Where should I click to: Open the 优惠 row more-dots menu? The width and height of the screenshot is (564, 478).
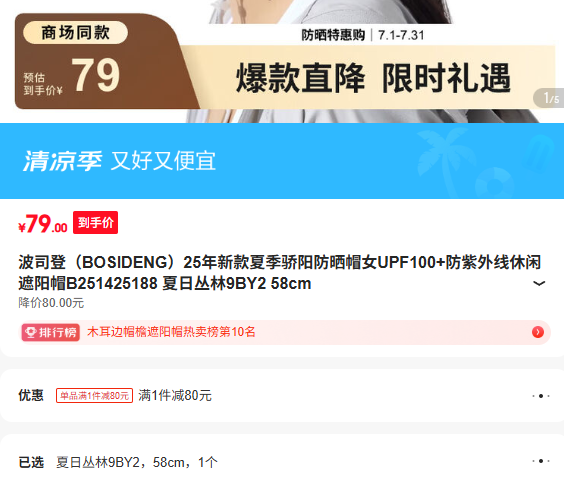pos(541,396)
